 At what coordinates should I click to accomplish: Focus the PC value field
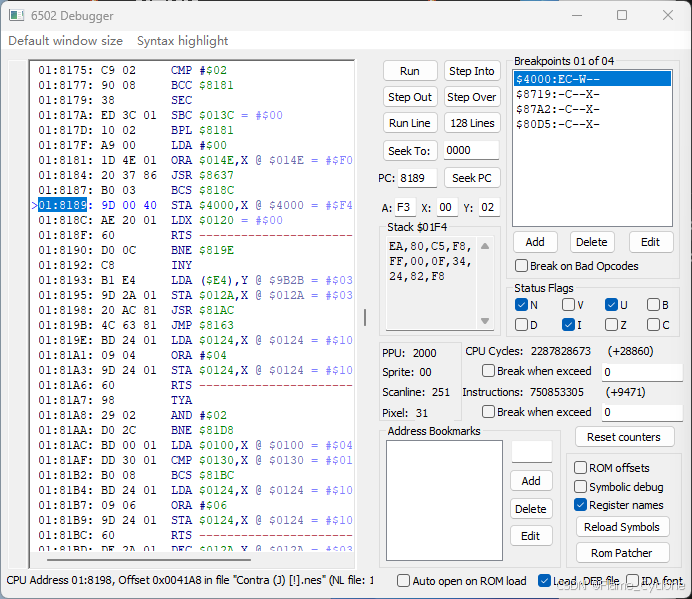click(417, 178)
